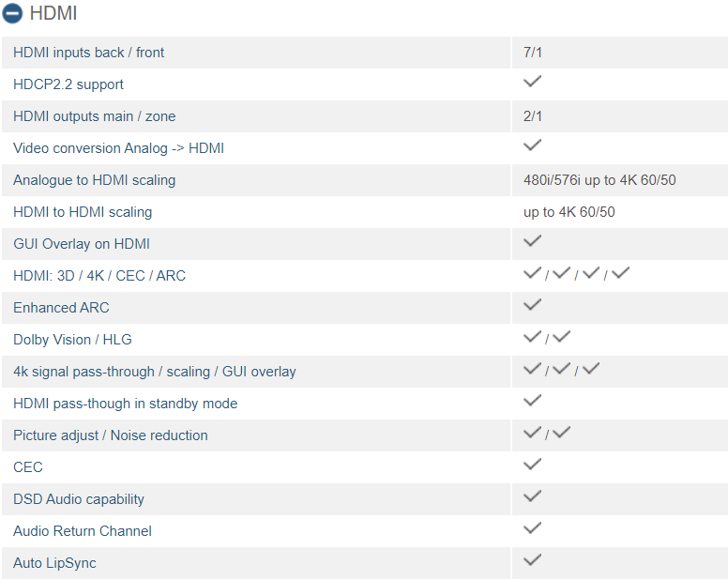The height and width of the screenshot is (580, 728).
Task: Click the 7/1 HDMI inputs value
Action: 533,53
